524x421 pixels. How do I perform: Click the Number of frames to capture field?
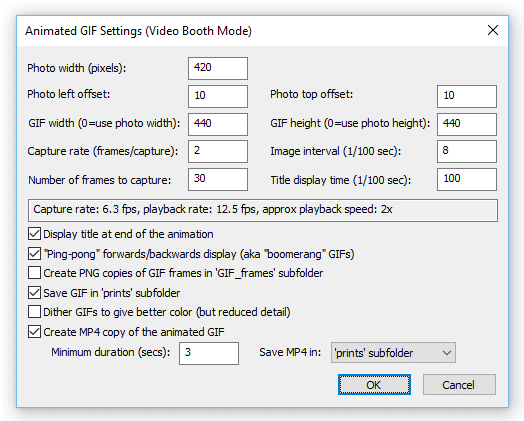218,179
